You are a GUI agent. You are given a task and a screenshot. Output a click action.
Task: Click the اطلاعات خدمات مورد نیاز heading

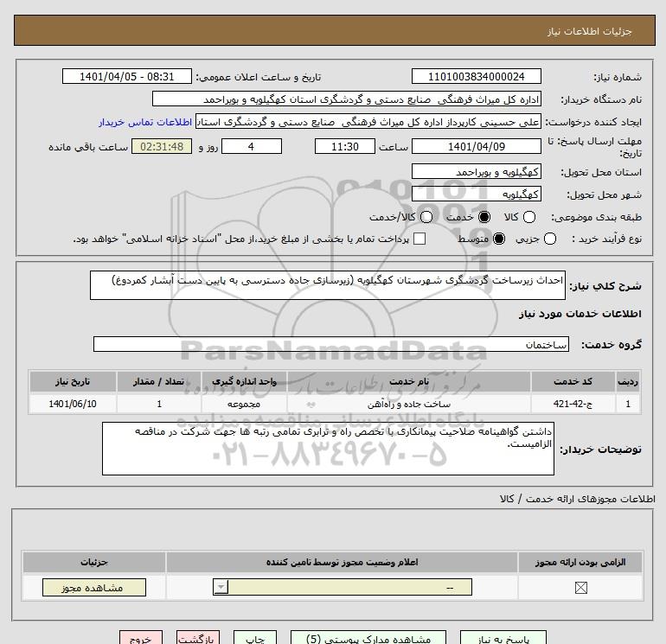580,314
